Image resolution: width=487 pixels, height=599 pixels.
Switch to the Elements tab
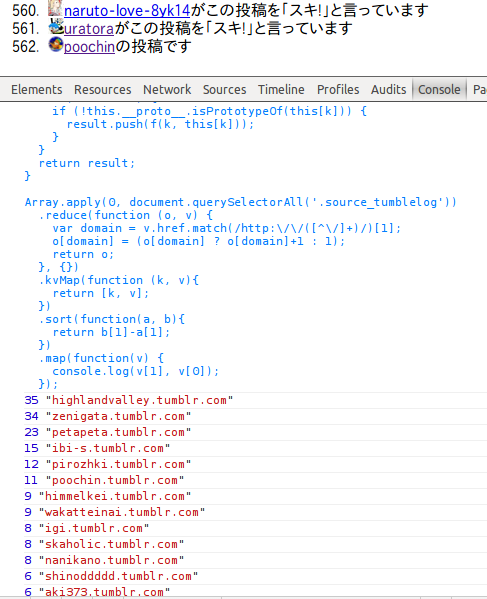(x=37, y=89)
